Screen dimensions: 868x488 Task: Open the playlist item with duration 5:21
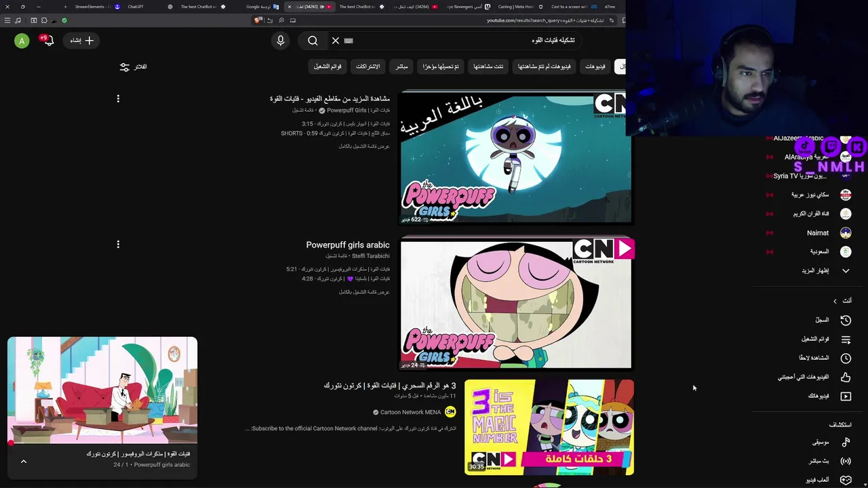[338, 269]
